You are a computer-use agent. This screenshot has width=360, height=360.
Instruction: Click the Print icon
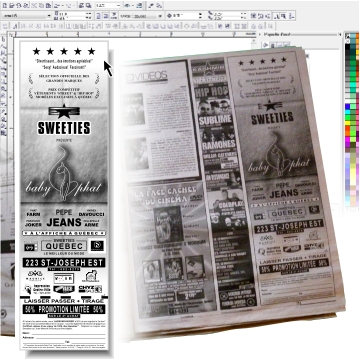click(26, 6)
